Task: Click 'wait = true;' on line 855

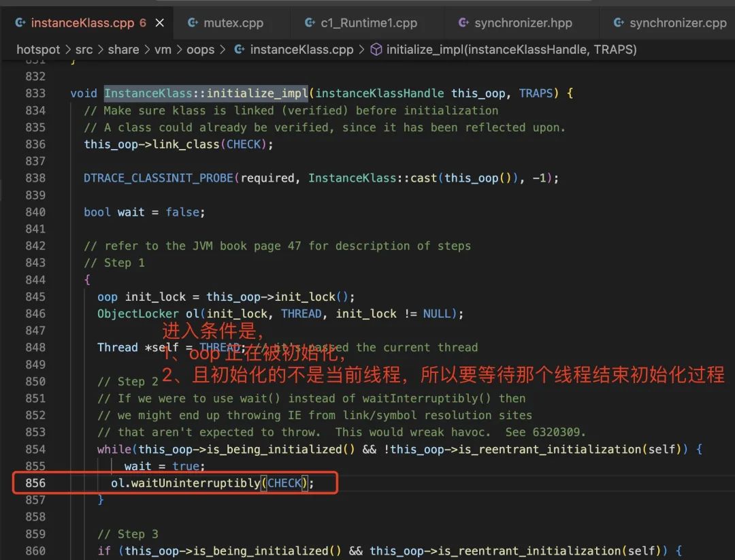Action: pos(165,466)
